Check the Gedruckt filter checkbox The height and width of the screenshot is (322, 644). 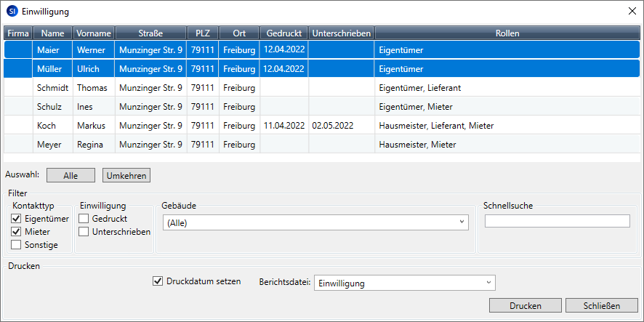tap(84, 219)
